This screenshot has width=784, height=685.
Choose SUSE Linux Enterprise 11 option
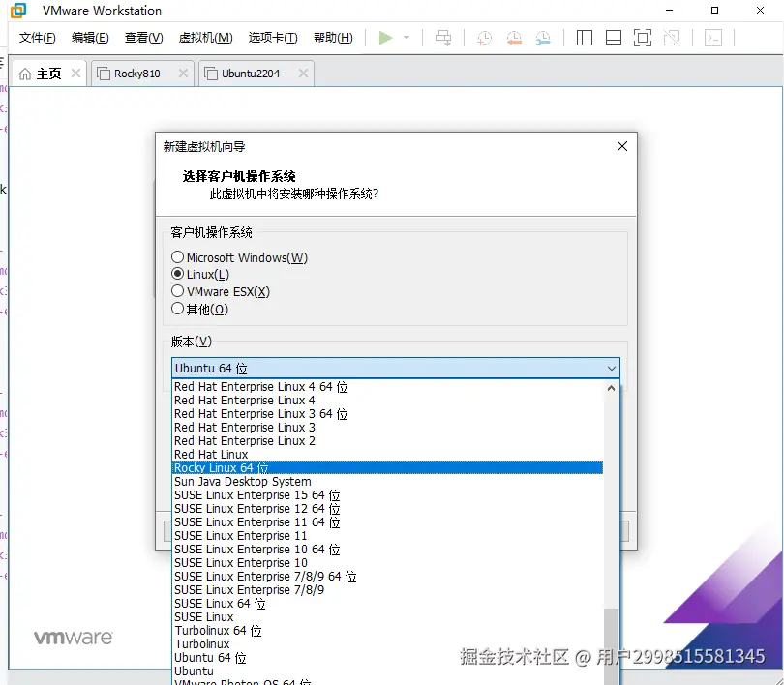[387, 536]
